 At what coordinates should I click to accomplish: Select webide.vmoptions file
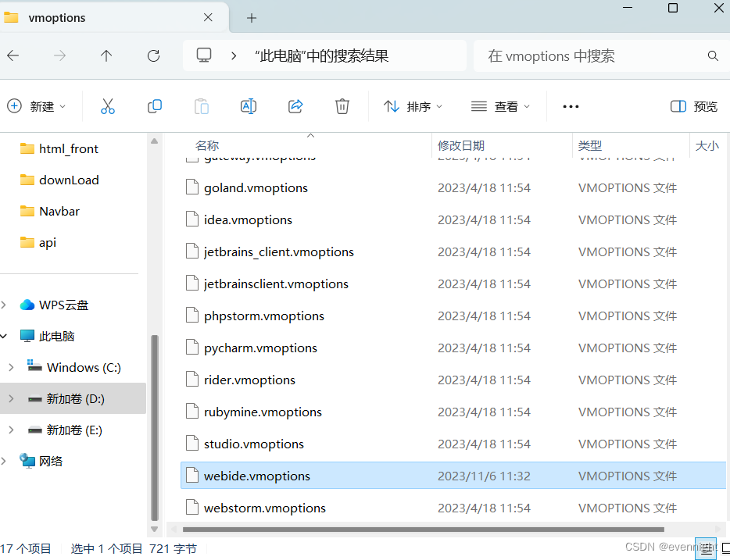click(x=453, y=476)
